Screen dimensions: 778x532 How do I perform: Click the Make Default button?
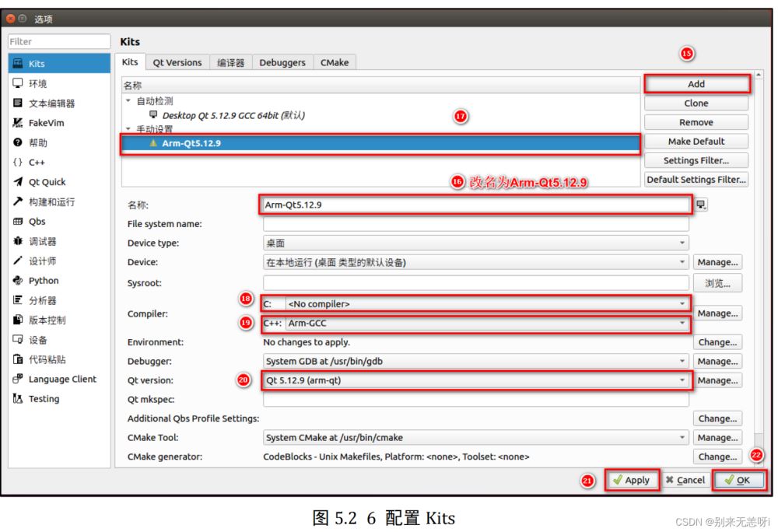tap(696, 142)
